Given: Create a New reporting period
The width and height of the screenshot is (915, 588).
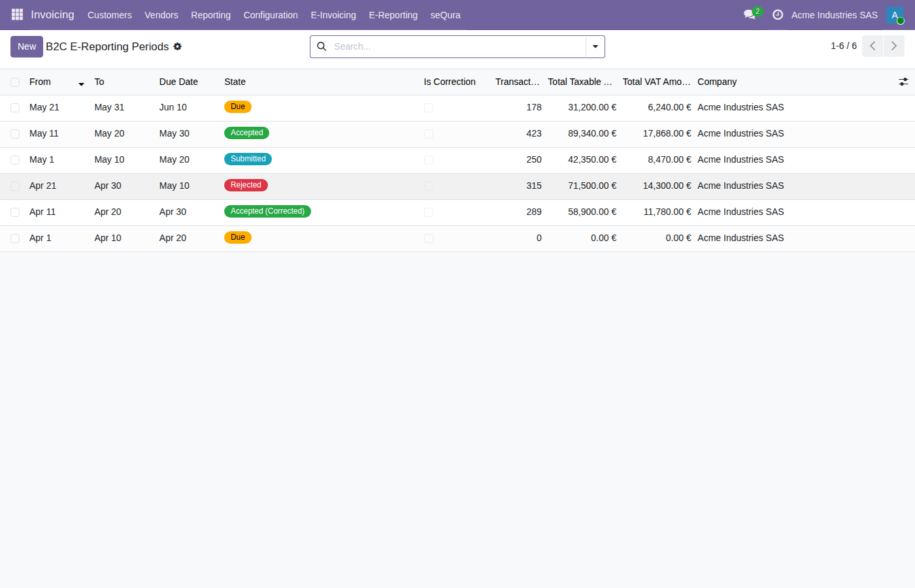Looking at the screenshot, I should 27,46.
